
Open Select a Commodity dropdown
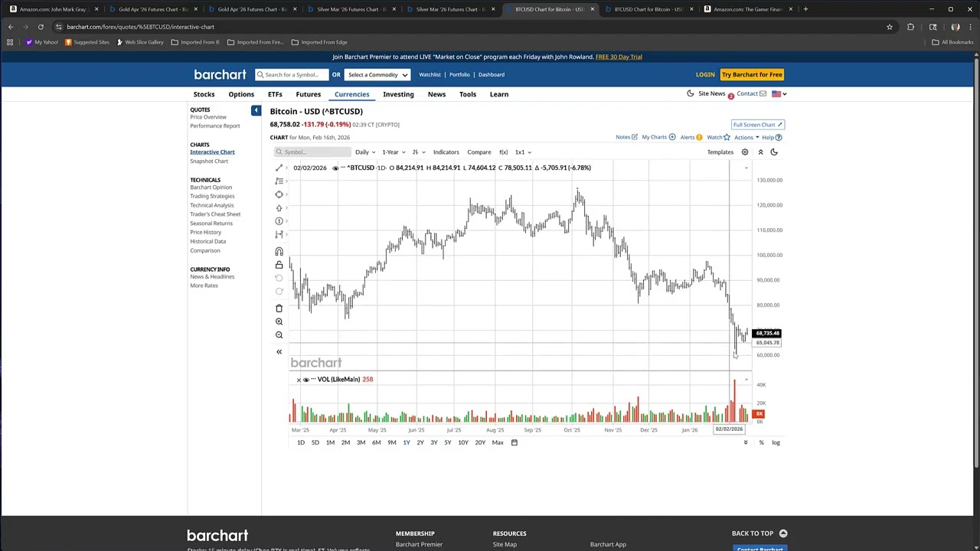click(x=377, y=75)
